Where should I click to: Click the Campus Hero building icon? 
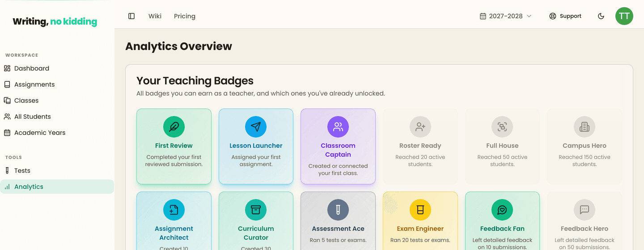(x=585, y=127)
